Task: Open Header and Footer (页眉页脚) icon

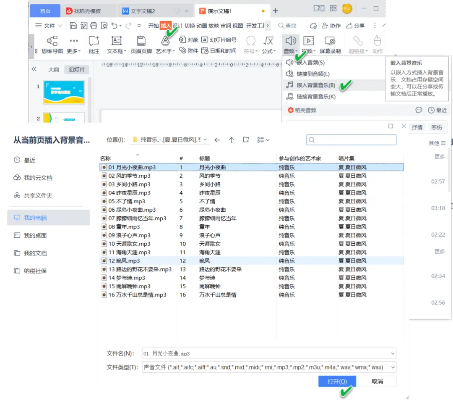Action: [x=141, y=41]
